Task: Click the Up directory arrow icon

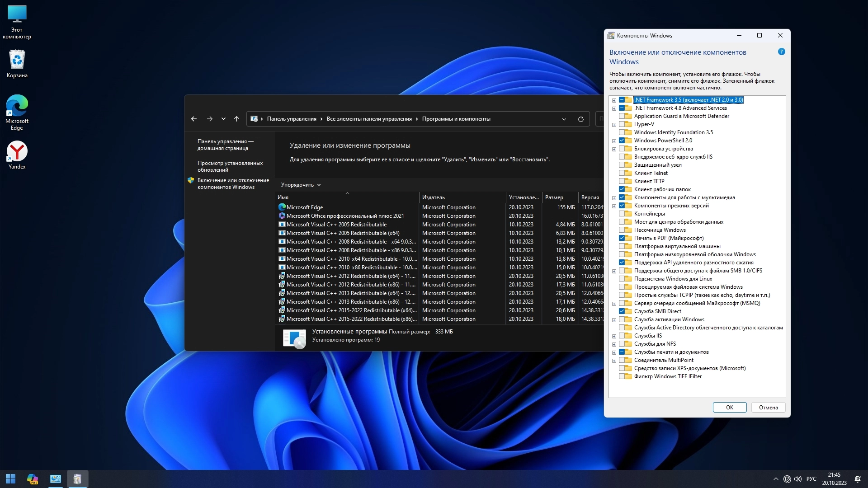Action: tap(236, 119)
